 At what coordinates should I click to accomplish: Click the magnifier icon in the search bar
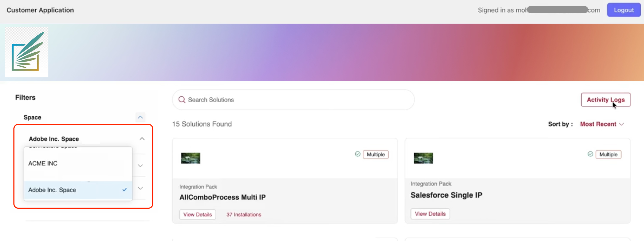[x=182, y=100]
